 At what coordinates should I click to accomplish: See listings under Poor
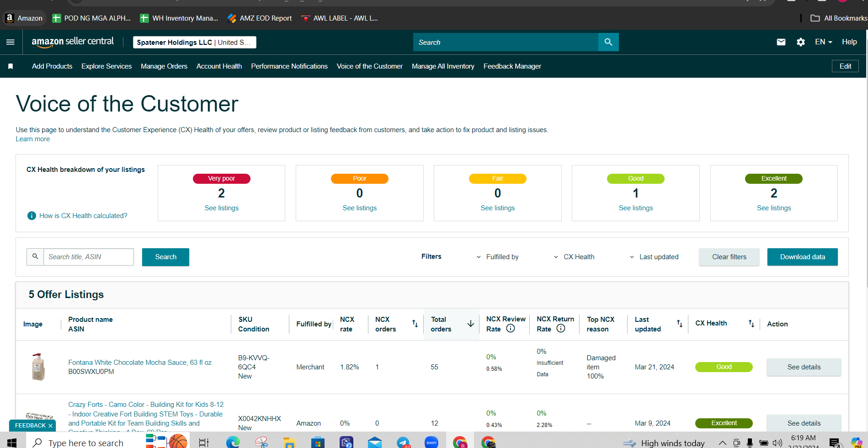[x=360, y=208]
